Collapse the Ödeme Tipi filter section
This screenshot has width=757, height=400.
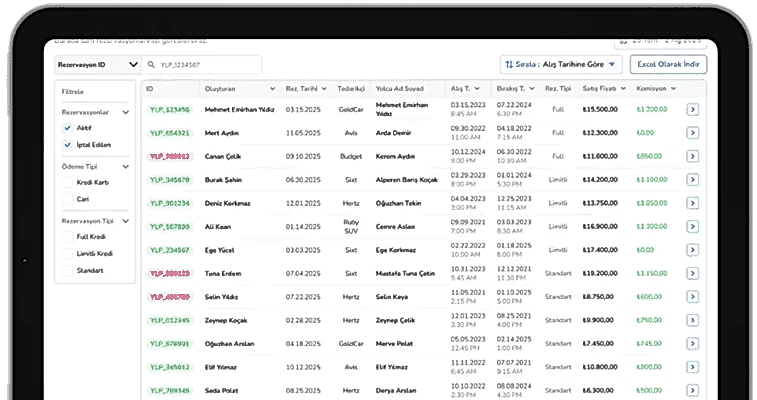pos(125,166)
